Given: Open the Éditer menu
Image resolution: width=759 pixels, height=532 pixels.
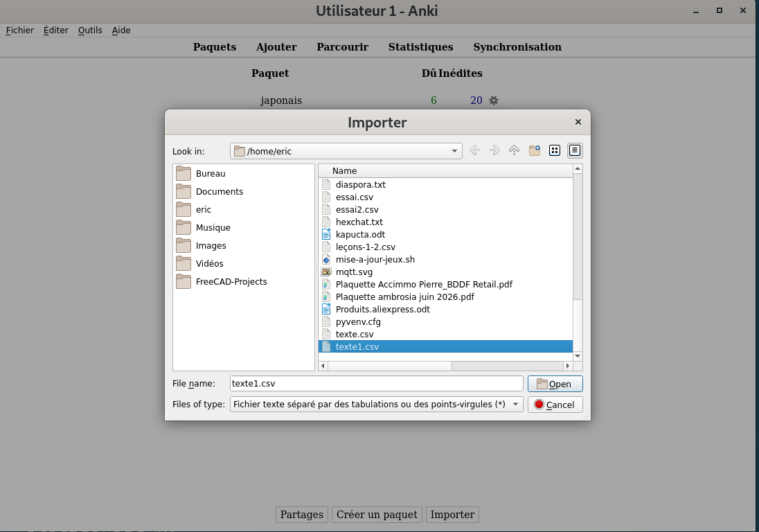Looking at the screenshot, I should point(55,30).
